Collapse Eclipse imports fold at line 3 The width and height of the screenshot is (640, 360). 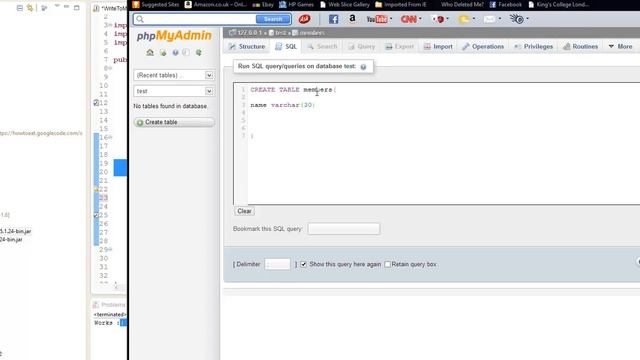pyautogui.click(x=110, y=25)
